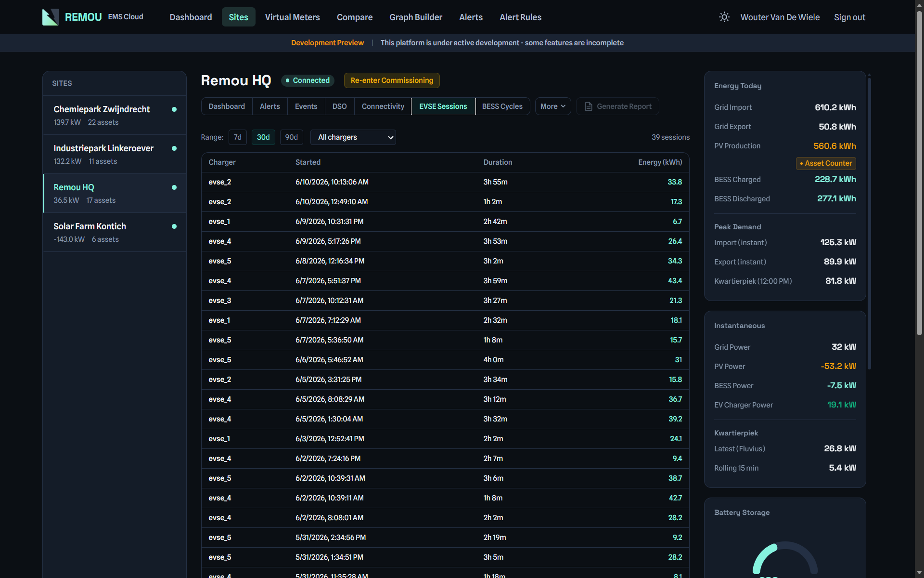924x578 pixels.
Task: Switch to the DSO tab
Action: pyautogui.click(x=340, y=106)
